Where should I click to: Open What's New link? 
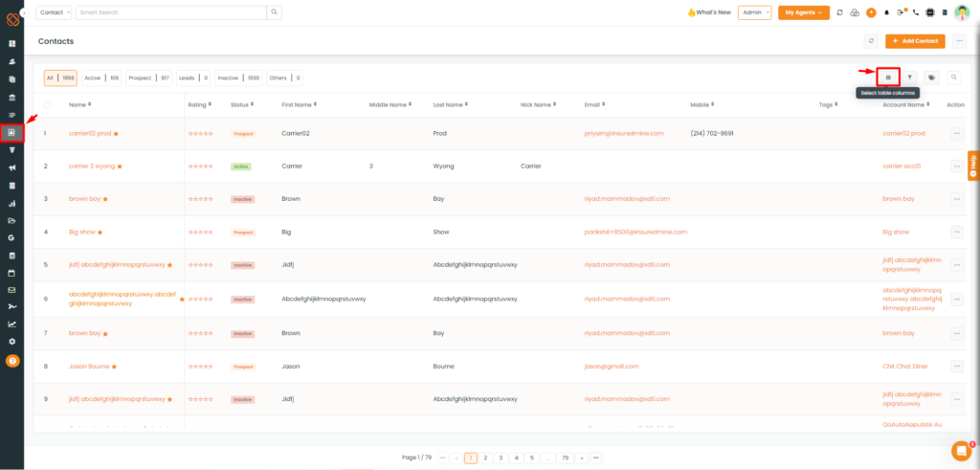[709, 12]
